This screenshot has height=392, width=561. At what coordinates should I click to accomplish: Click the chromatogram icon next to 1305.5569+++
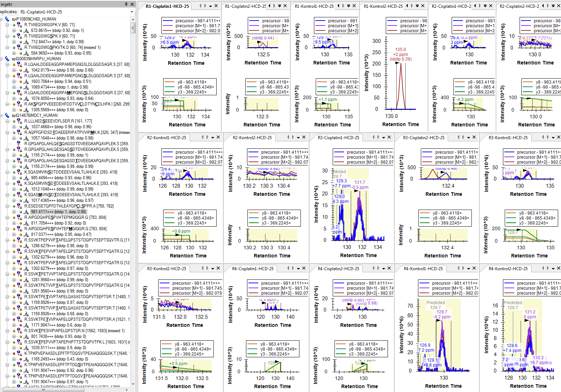(26, 110)
